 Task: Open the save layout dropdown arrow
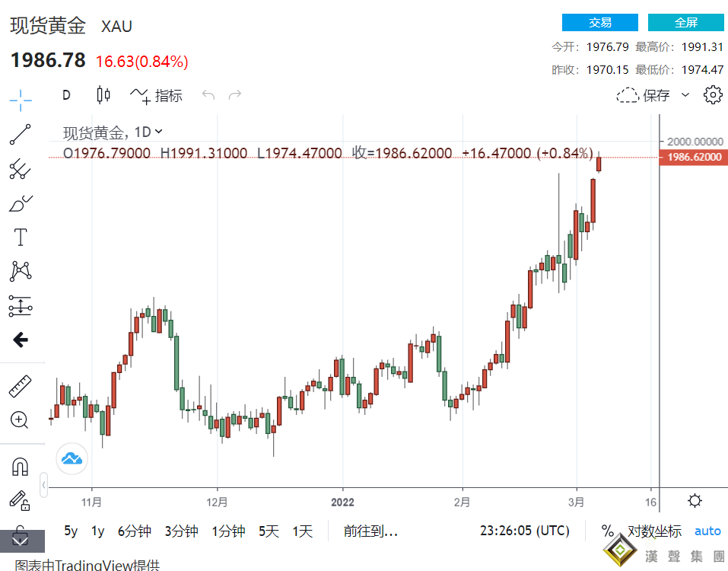pyautogui.click(x=687, y=95)
